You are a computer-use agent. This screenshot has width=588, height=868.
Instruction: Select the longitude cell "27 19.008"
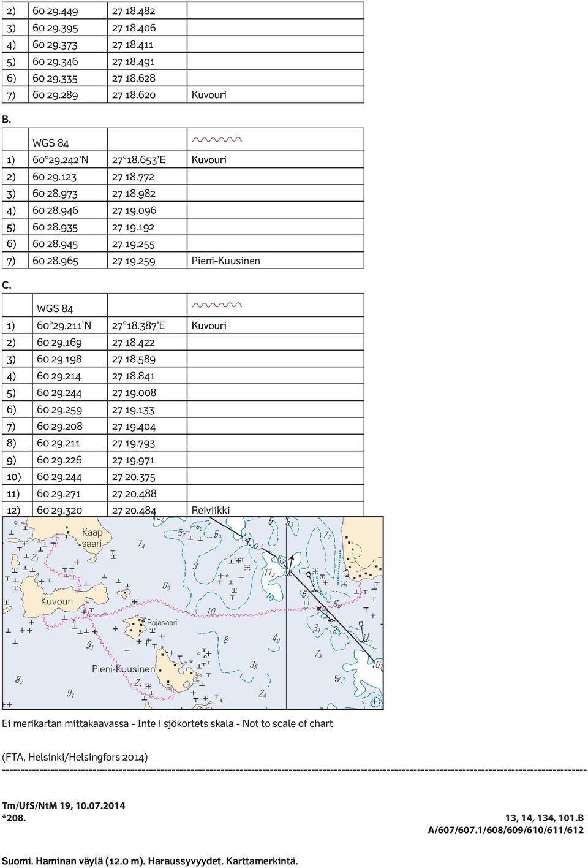click(x=134, y=393)
